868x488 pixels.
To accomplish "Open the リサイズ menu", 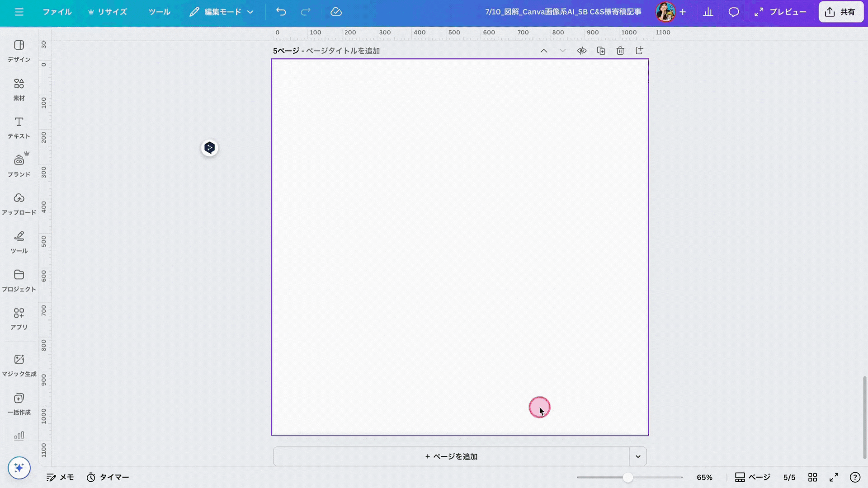I will 108,12.
